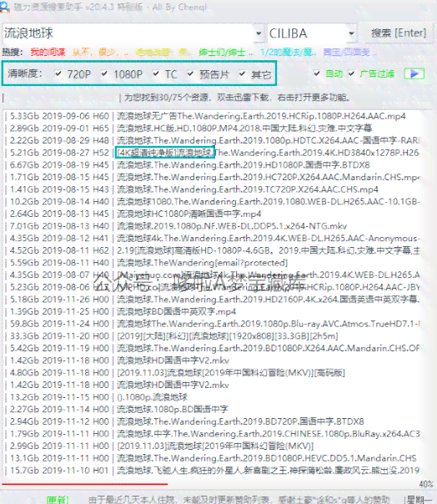
Task: Click hot search link 绝地战警
Action: click(163, 52)
